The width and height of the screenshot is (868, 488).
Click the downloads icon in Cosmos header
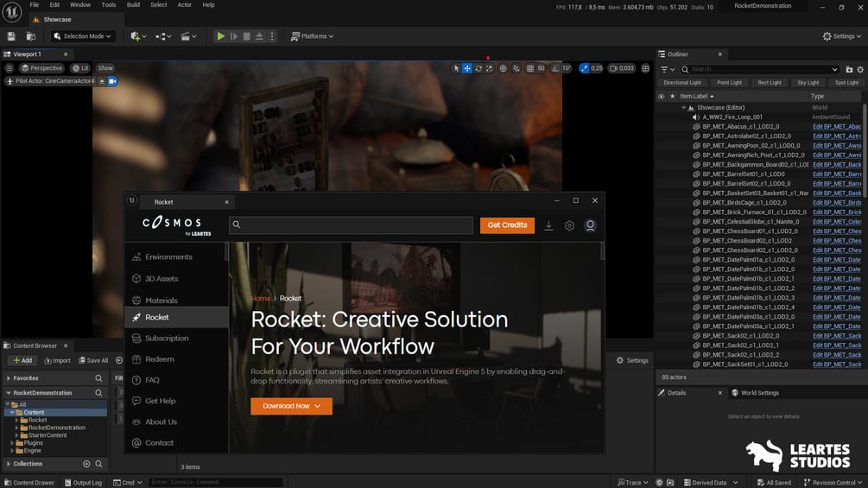coord(548,225)
